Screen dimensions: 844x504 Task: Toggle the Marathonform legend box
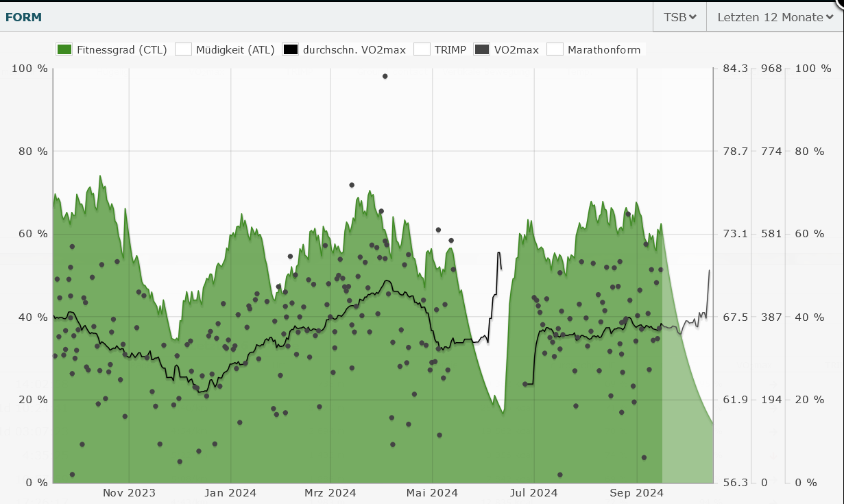click(555, 49)
